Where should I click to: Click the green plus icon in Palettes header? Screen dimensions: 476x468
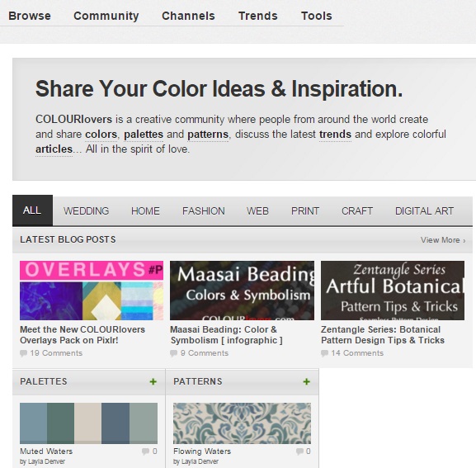153,382
